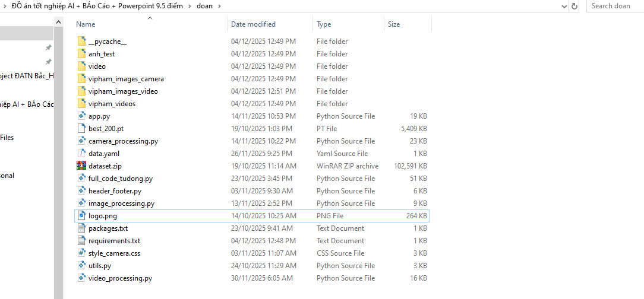This screenshot has height=299, width=644.
Task: Expand breadcrumb chevron before 'doan' folder
Action: 191,6
